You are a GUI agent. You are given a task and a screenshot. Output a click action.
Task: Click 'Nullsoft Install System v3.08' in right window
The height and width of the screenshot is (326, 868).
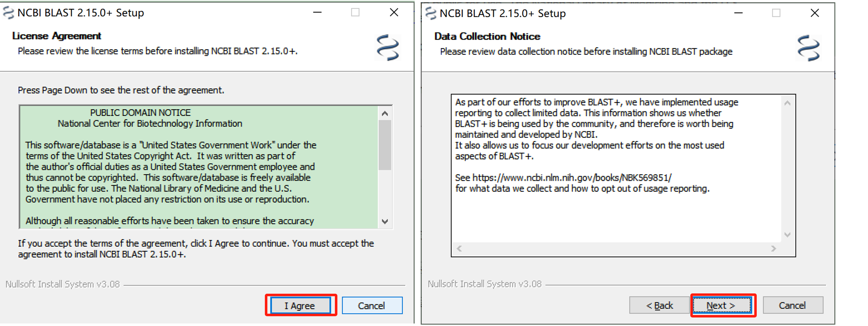tap(485, 284)
